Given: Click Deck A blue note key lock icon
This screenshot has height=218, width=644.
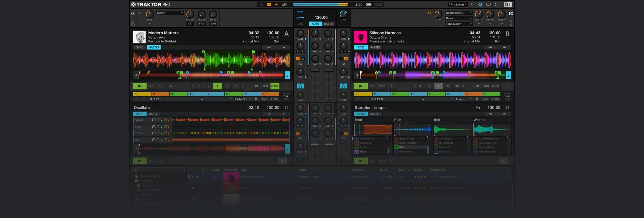Looking at the screenshot, I should pos(287,75).
